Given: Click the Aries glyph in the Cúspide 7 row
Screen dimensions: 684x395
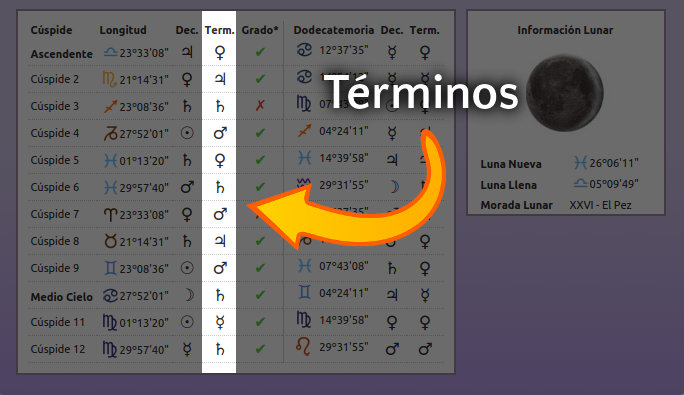Looking at the screenshot, I should (111, 215).
